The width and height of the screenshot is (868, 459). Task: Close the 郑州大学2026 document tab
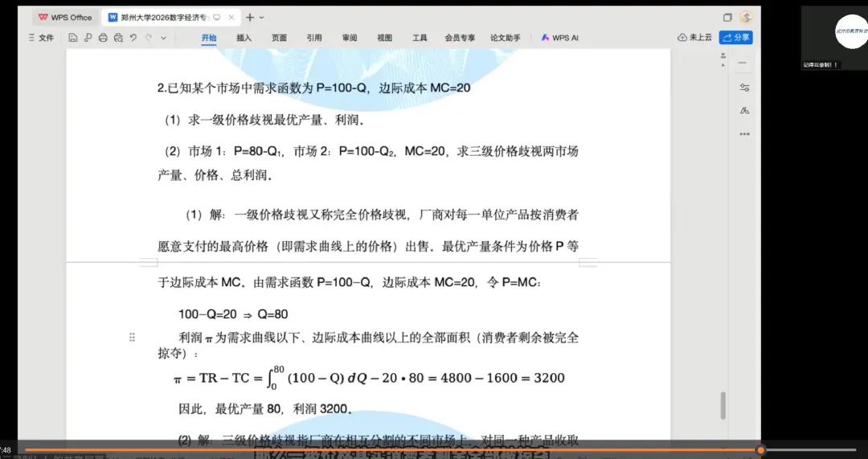231,17
